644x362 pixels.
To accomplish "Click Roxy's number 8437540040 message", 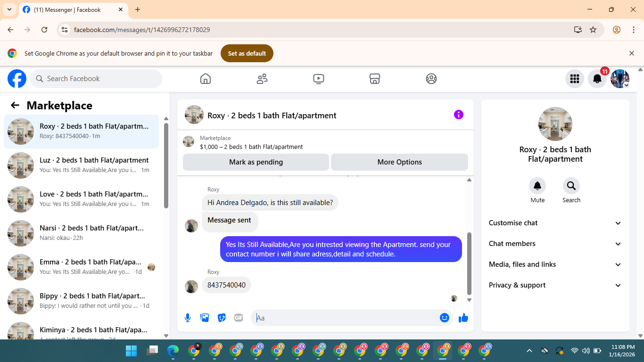I will pyautogui.click(x=226, y=285).
